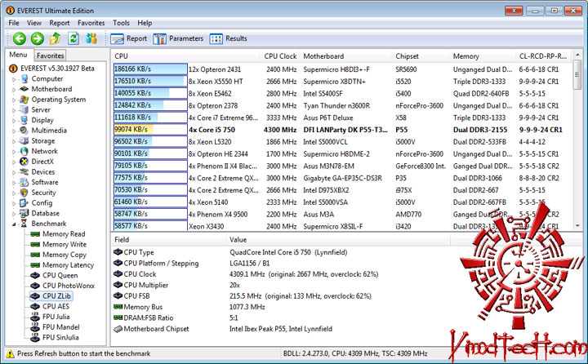Click the green Back arrow icon
Viewport: 588px width, 364px height.
19,38
